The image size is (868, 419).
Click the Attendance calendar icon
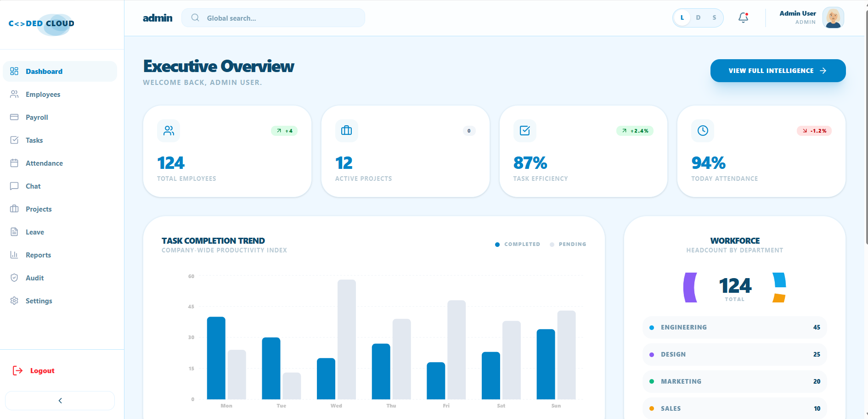14,163
